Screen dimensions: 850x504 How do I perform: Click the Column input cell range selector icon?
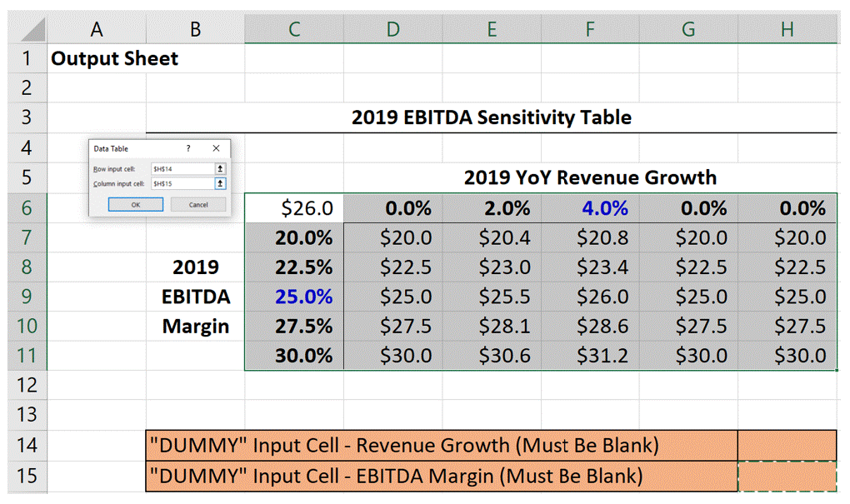(220, 184)
